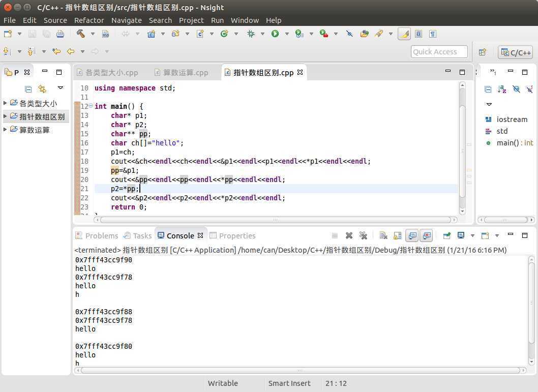
Task: Collapse all items in the Outline view
Action: [x=488, y=89]
